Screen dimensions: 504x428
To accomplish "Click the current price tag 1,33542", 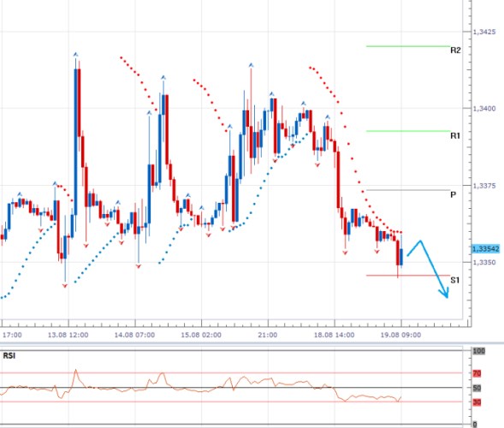I will 486,249.
